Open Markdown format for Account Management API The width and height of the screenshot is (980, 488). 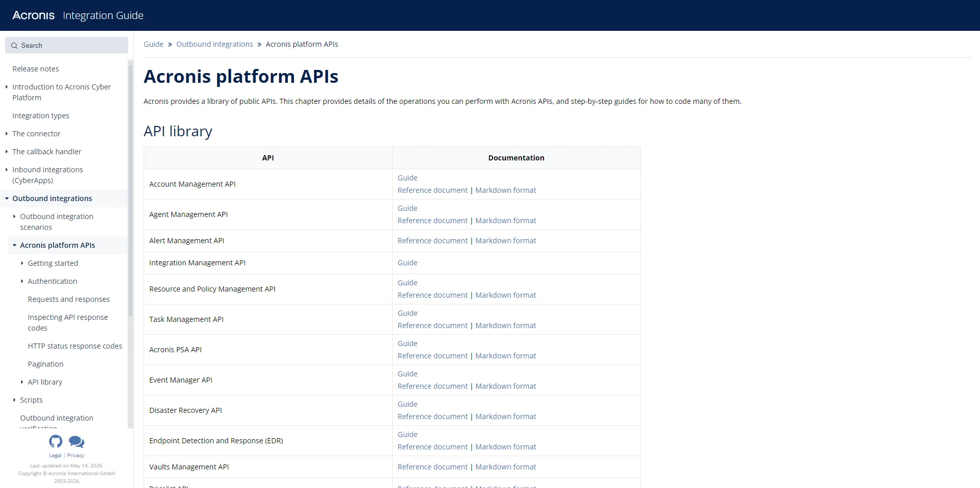click(505, 190)
